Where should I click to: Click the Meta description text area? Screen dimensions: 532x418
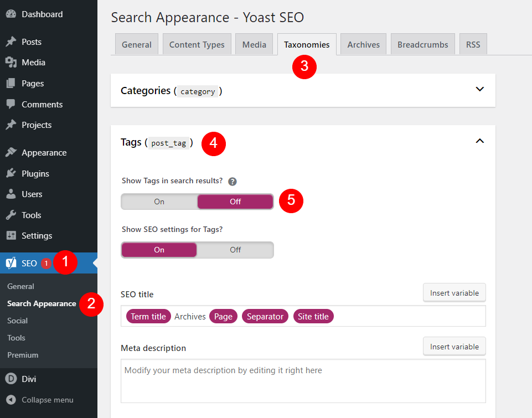click(303, 381)
